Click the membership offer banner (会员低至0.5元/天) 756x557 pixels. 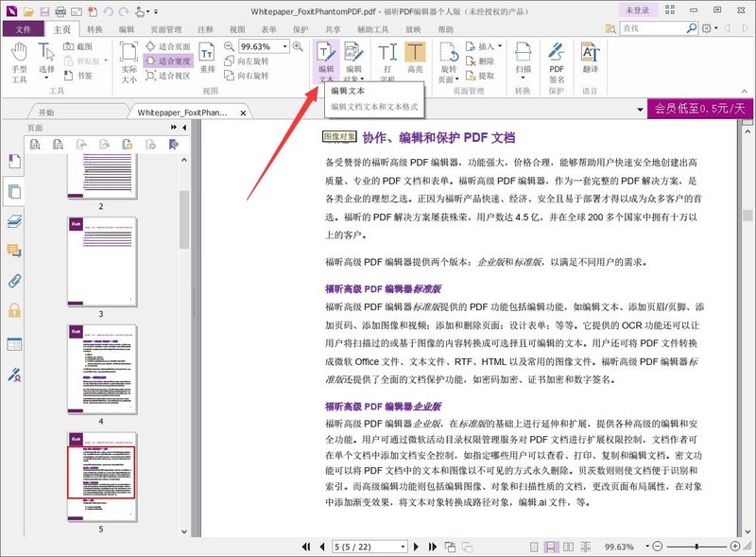[700, 109]
